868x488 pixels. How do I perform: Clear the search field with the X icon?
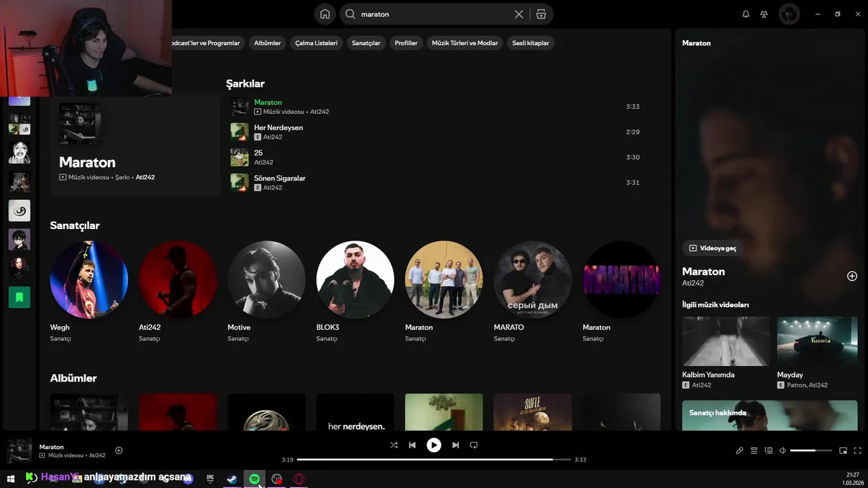tap(519, 14)
